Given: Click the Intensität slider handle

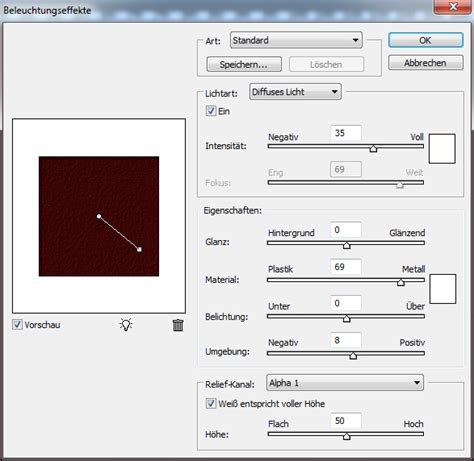Looking at the screenshot, I should [x=373, y=149].
